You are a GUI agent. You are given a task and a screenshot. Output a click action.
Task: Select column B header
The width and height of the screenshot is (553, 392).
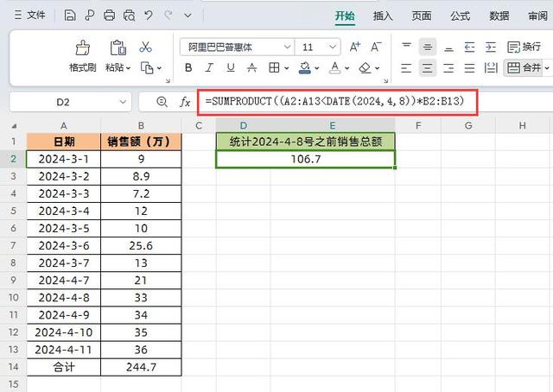coord(141,125)
